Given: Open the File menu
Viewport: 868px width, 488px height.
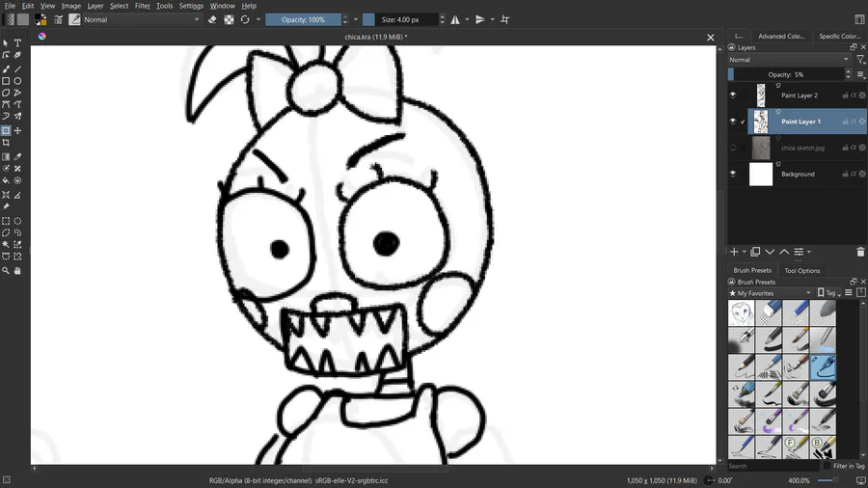Looking at the screenshot, I should [x=10, y=6].
